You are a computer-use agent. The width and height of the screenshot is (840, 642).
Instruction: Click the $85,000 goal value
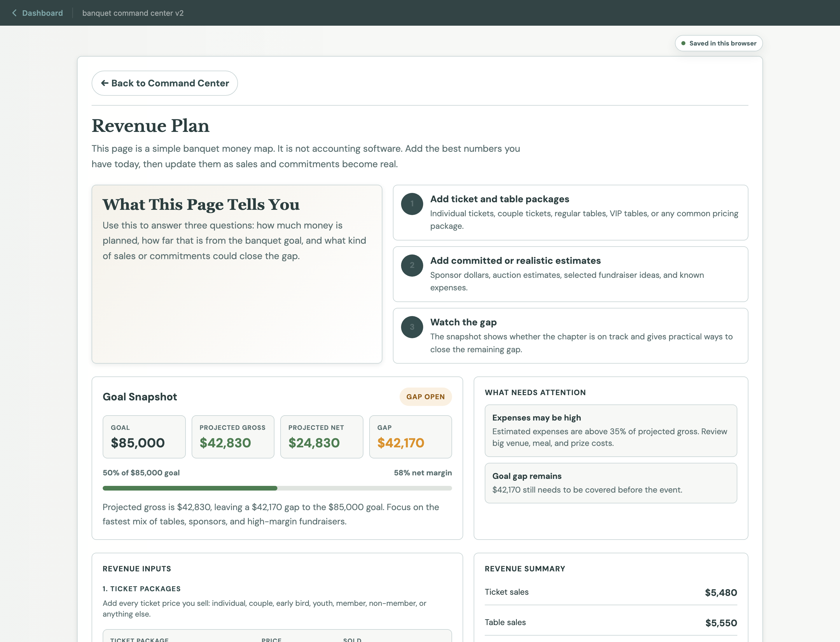(x=138, y=443)
